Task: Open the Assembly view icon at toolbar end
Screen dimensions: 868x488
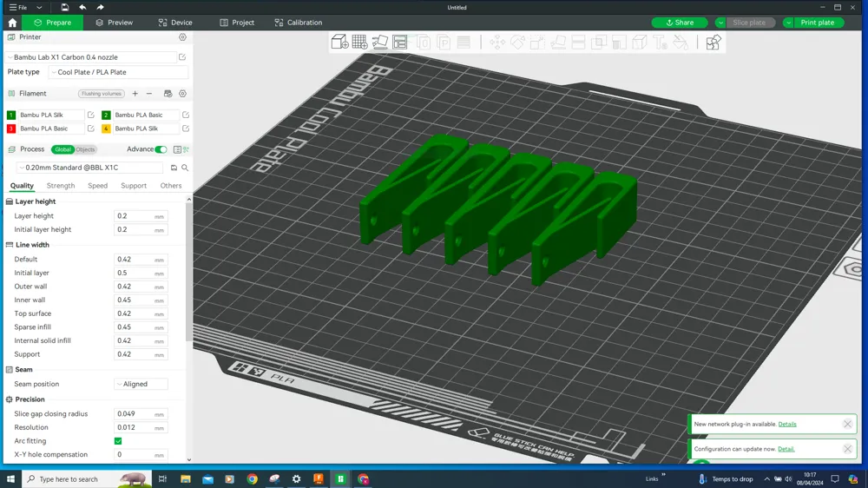Action: (713, 43)
